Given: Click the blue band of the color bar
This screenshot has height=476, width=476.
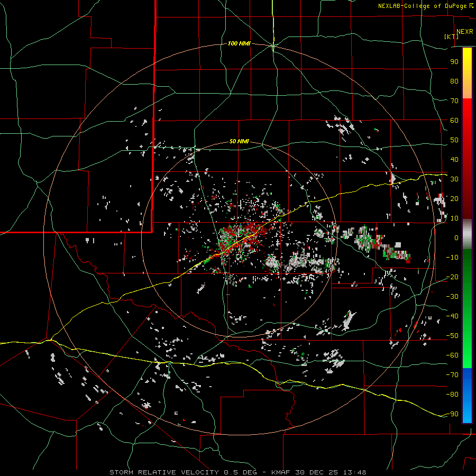Looking at the screenshot, I should (467, 396).
